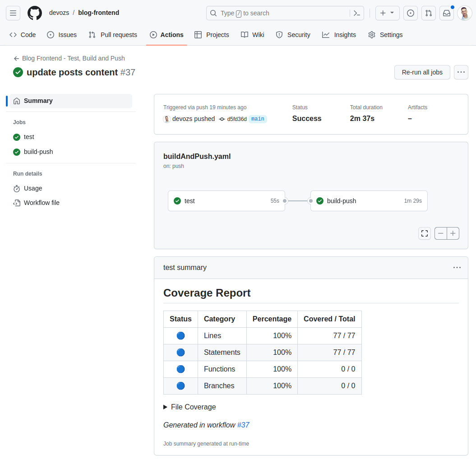The image size is (476, 460).
Task: Click the buildAndPush.yaml heading
Action: point(197,157)
